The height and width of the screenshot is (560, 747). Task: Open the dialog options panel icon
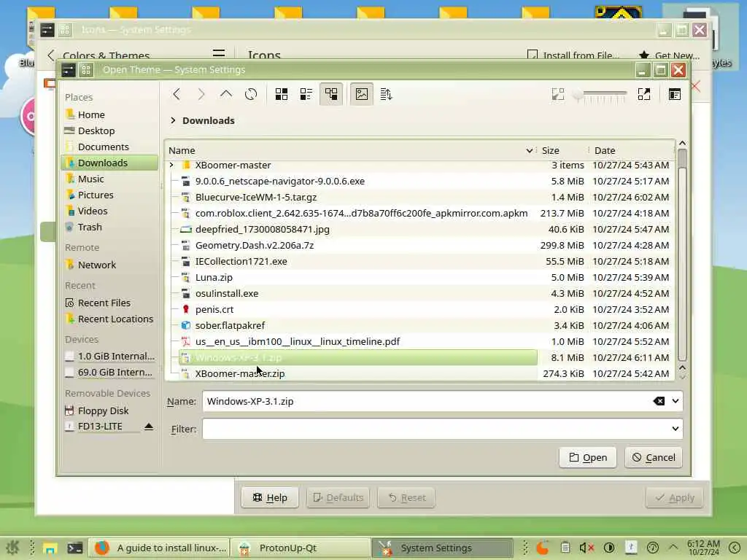675,94
